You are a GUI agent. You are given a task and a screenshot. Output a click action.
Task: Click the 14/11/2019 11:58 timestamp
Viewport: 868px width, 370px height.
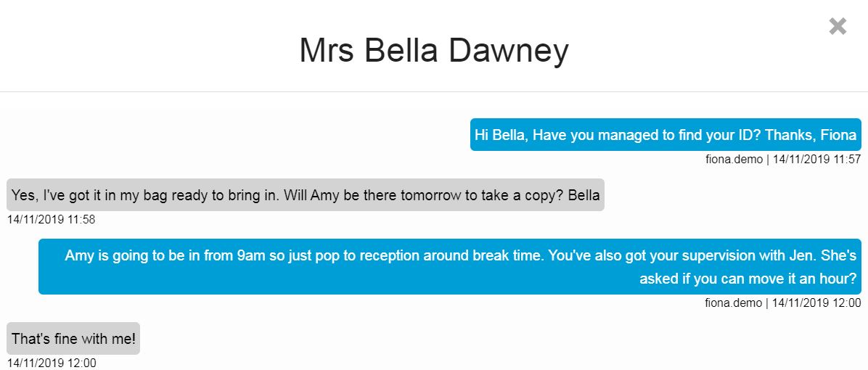51,219
